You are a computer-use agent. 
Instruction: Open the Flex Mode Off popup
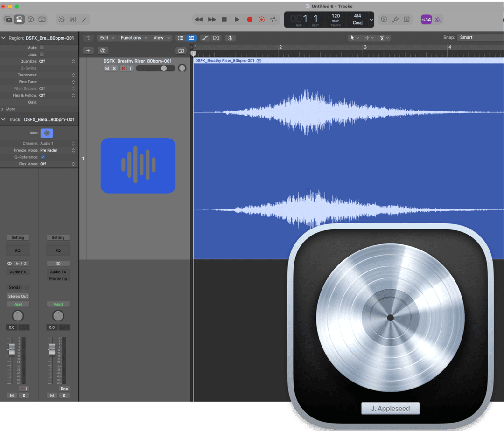[x=57, y=164]
